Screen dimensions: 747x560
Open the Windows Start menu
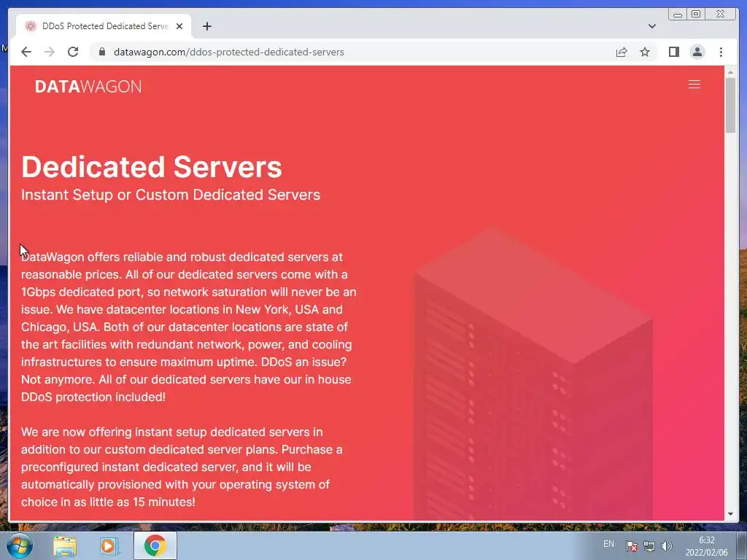[x=20, y=545]
